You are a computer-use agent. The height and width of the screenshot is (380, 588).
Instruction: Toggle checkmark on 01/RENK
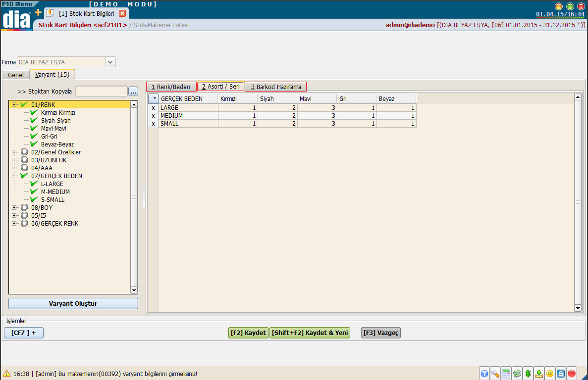coord(24,104)
